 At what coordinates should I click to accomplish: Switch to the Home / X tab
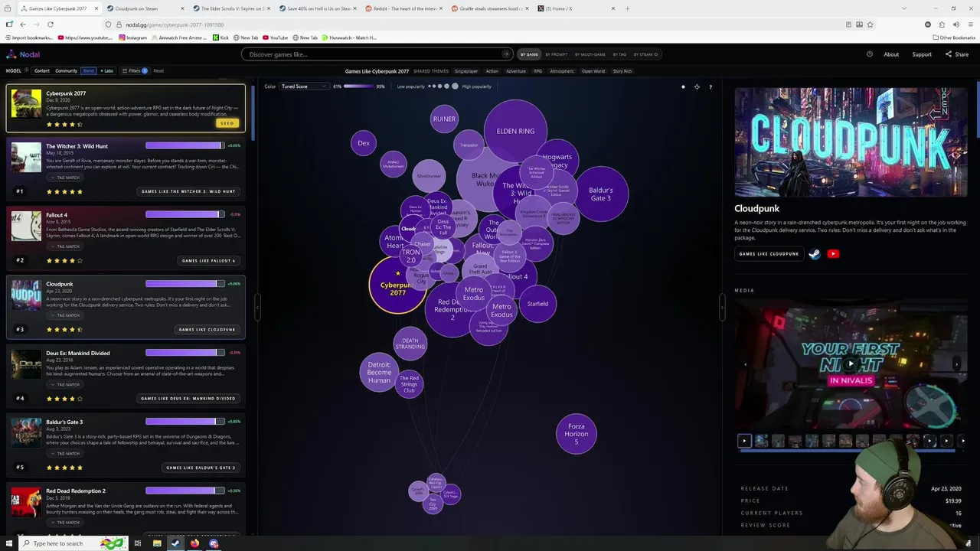click(x=577, y=8)
